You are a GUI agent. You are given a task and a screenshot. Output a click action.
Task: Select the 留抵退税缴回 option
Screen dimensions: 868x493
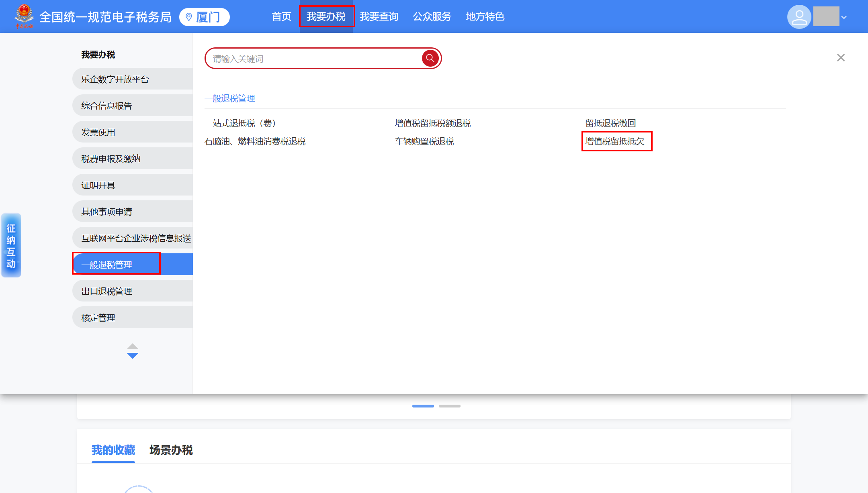tap(610, 123)
